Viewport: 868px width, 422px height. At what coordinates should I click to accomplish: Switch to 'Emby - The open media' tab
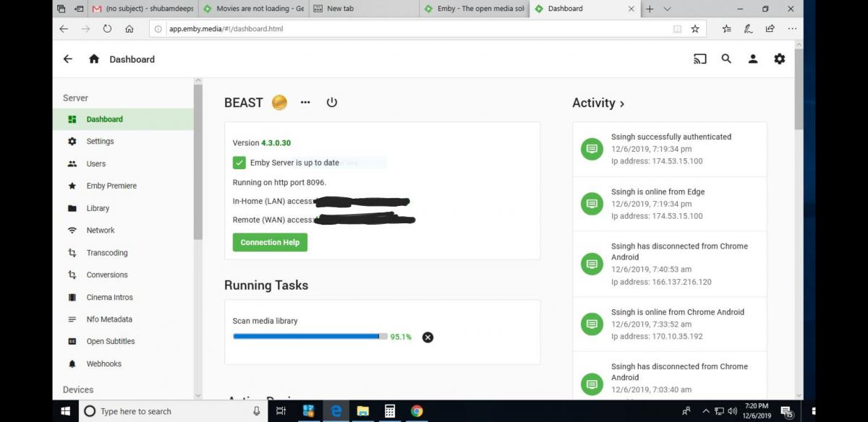(x=474, y=9)
